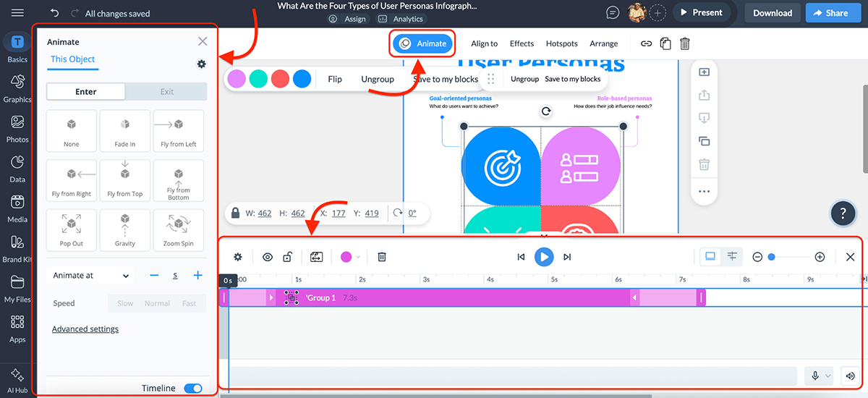Switch to the Exit animations tab
The image size is (868, 398).
click(166, 92)
